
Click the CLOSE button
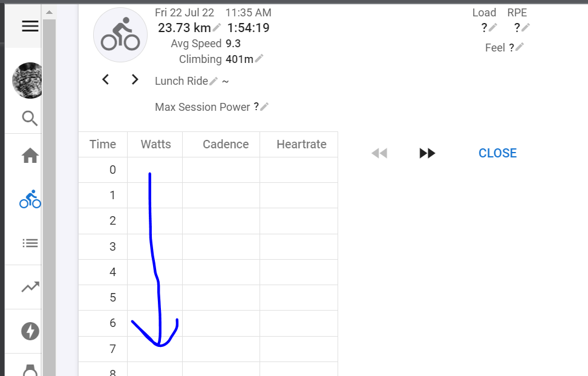(x=498, y=153)
